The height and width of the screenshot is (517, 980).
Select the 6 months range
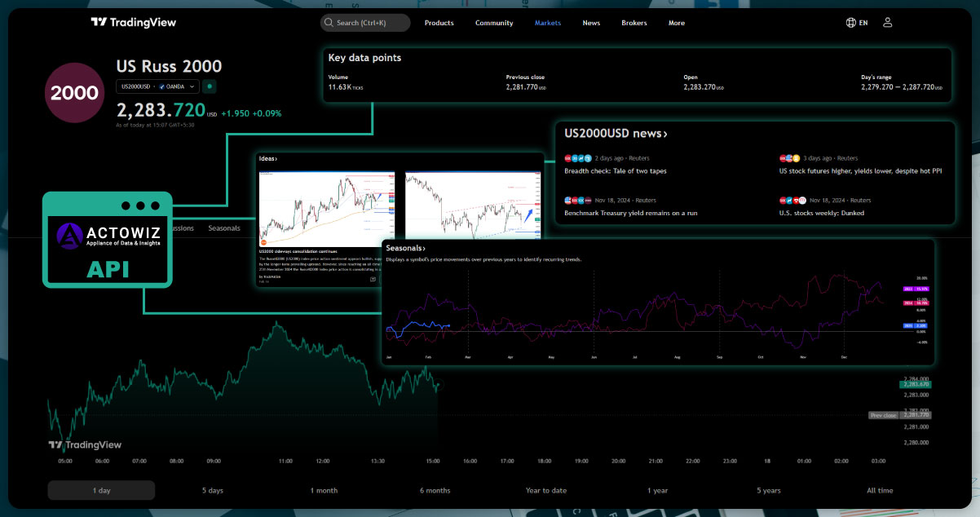pyautogui.click(x=435, y=490)
